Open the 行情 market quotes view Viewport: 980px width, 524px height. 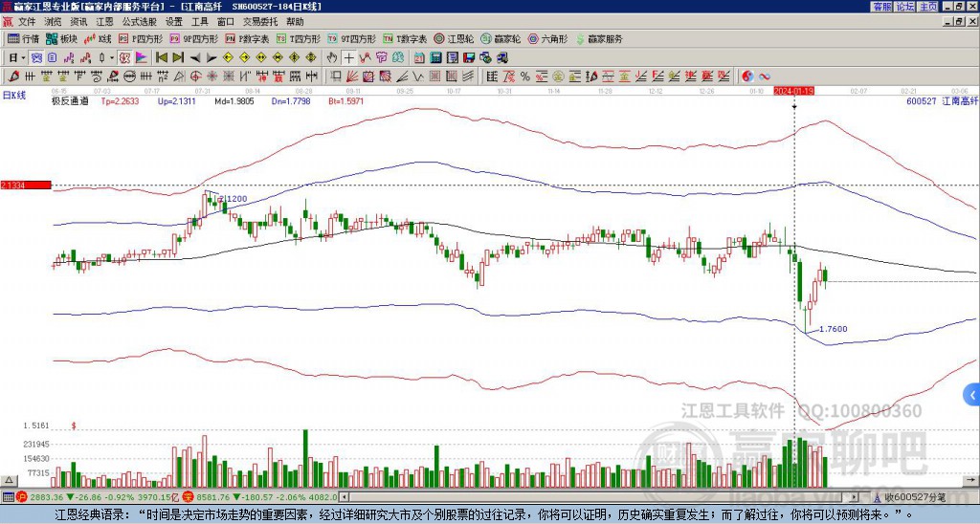[x=23, y=38]
